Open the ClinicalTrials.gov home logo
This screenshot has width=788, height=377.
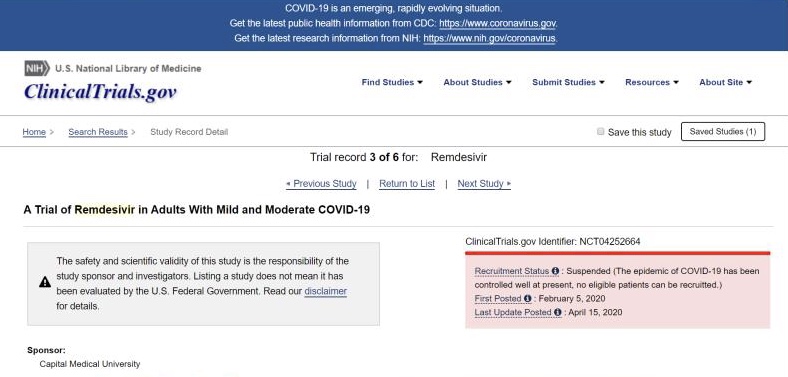coord(100,91)
